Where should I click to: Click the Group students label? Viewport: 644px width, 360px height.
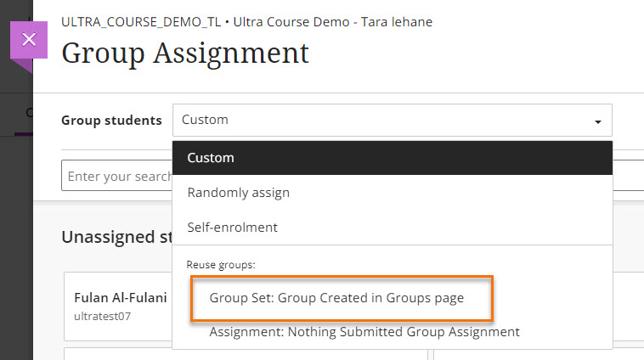tap(111, 121)
